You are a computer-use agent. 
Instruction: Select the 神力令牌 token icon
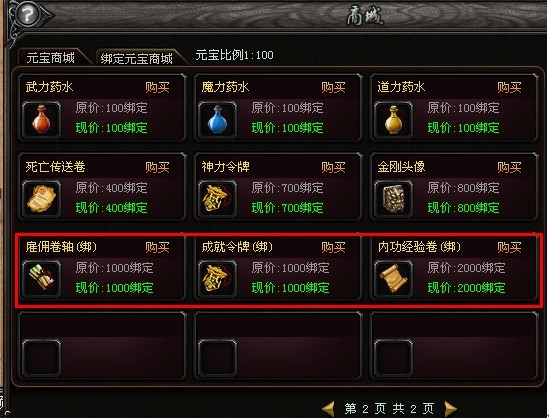coord(217,199)
